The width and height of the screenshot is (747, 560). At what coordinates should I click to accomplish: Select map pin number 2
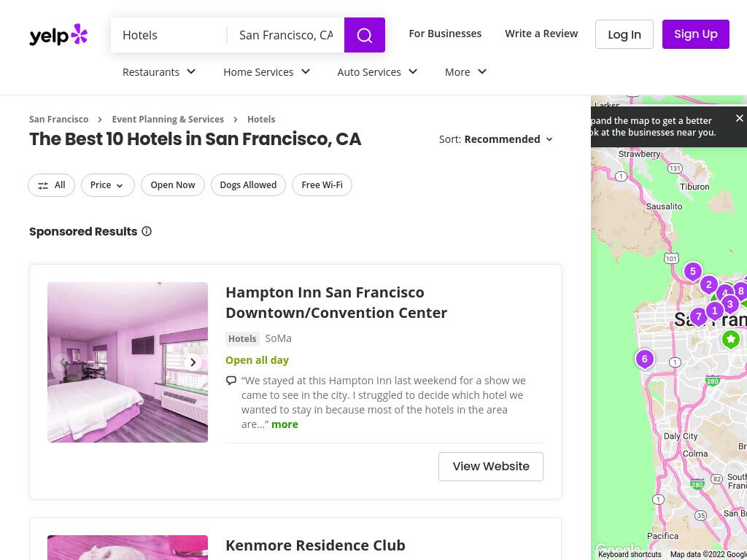[x=708, y=285]
